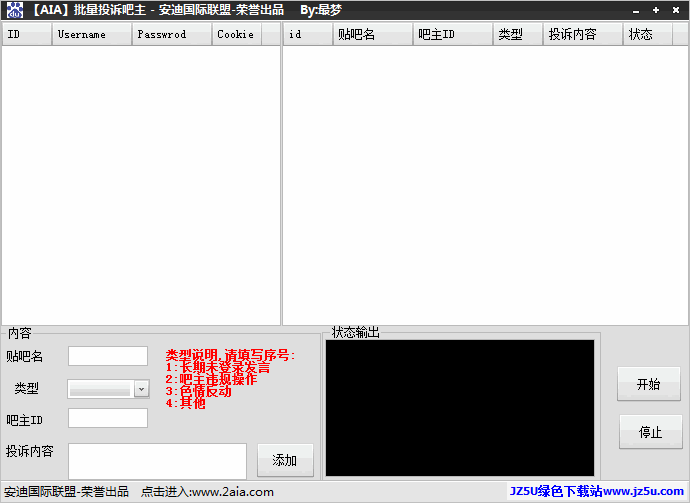Click the Passwrod column header
The height and width of the screenshot is (503, 690).
(x=172, y=34)
